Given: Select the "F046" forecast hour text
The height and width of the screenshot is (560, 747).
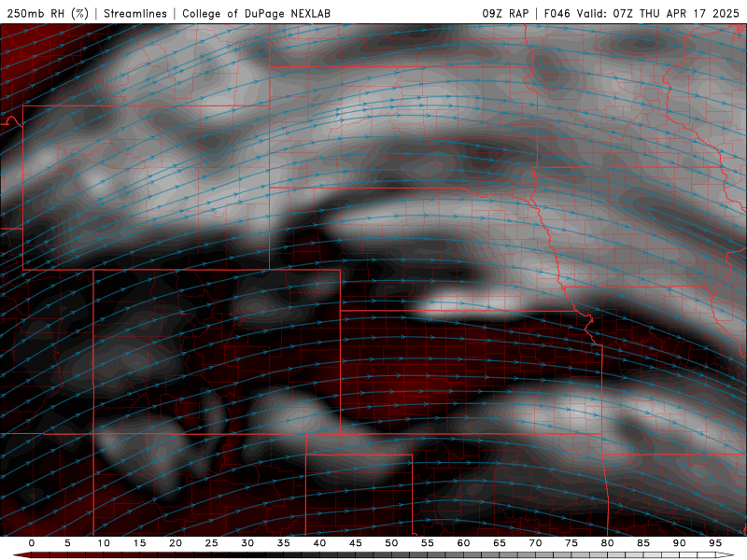Looking at the screenshot, I should coord(557,13).
